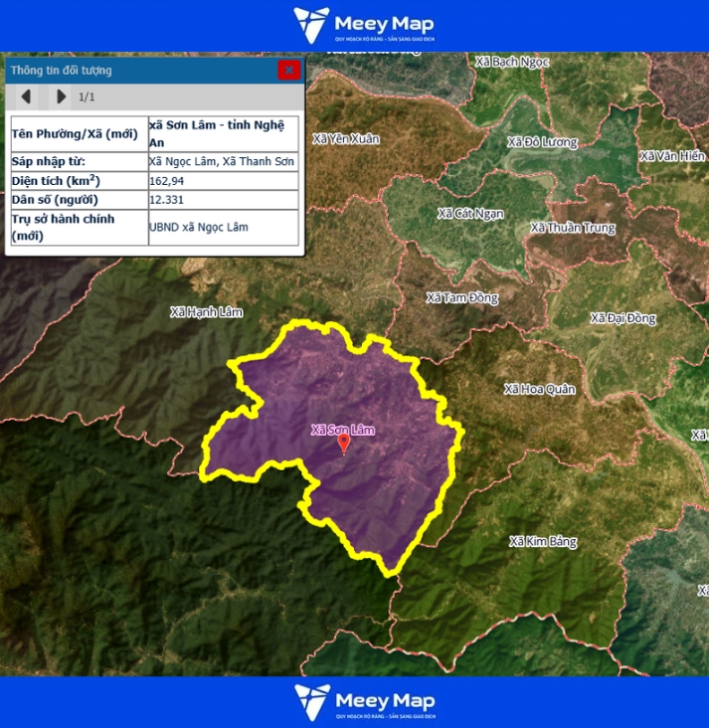Click the Xã Hoa Quân region label
This screenshot has height=728, width=709.
pos(539,389)
